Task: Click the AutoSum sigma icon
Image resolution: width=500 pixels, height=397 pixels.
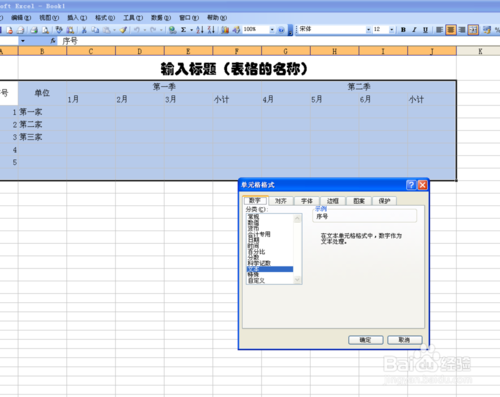Action: [183, 30]
